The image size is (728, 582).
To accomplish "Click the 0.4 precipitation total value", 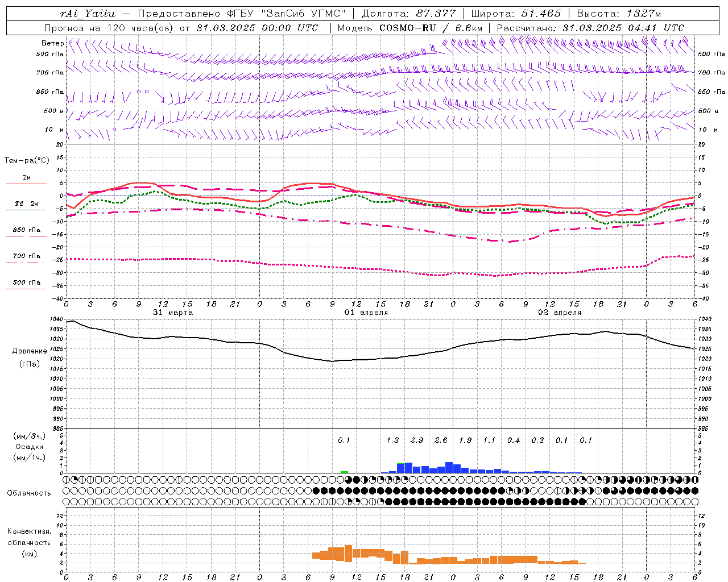I will click(514, 440).
